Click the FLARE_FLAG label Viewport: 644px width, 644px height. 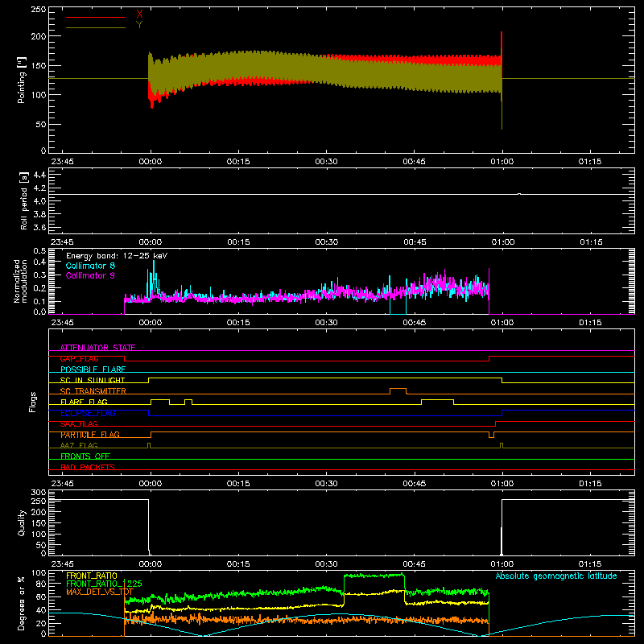click(84, 402)
